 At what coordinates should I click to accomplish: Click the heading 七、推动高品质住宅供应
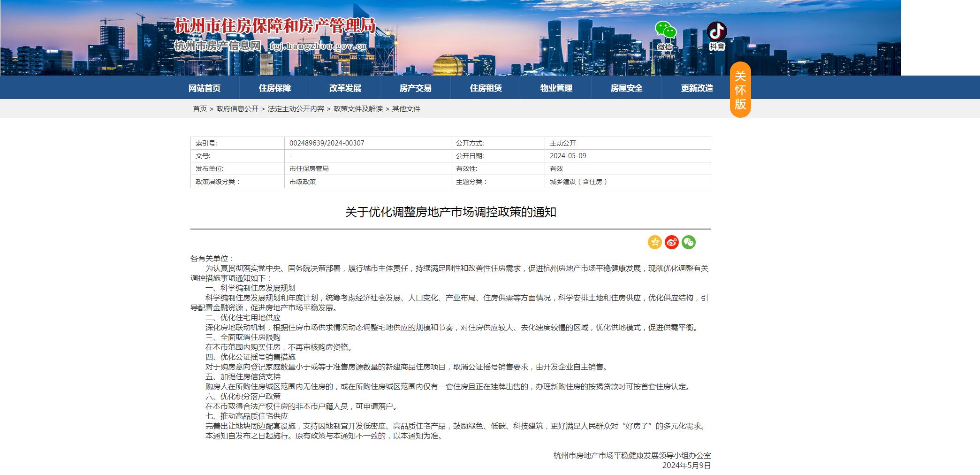(x=247, y=416)
